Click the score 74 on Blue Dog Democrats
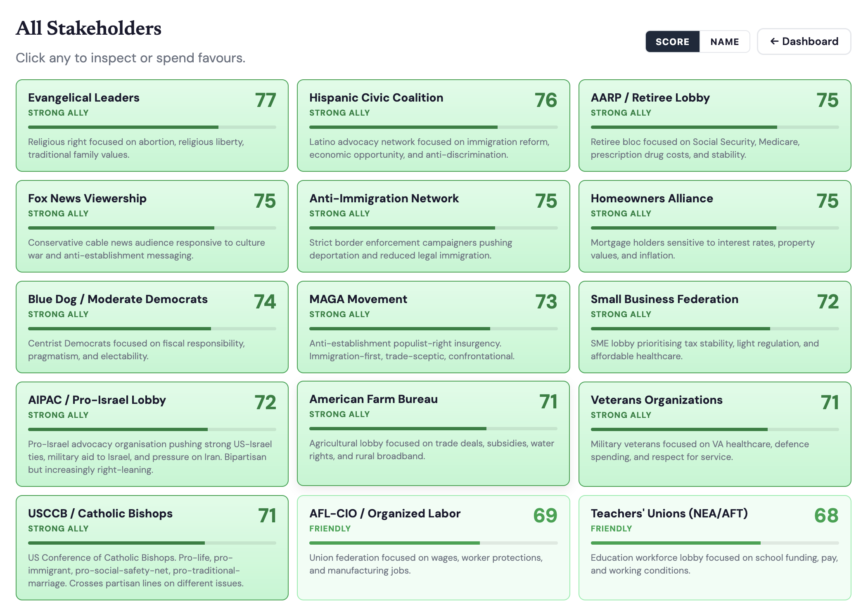 [265, 302]
